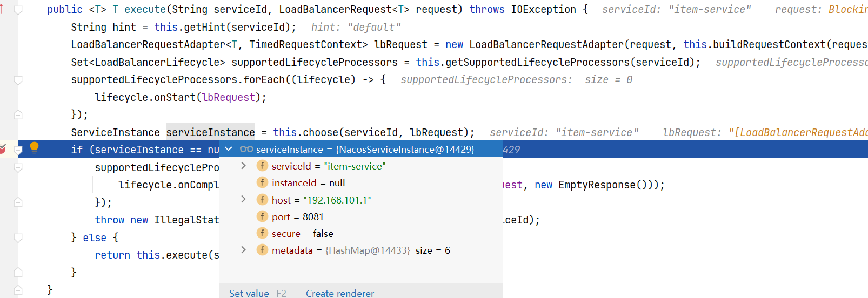Click the yellow lightbulb intention icon
This screenshot has height=298, width=868.
click(x=34, y=147)
